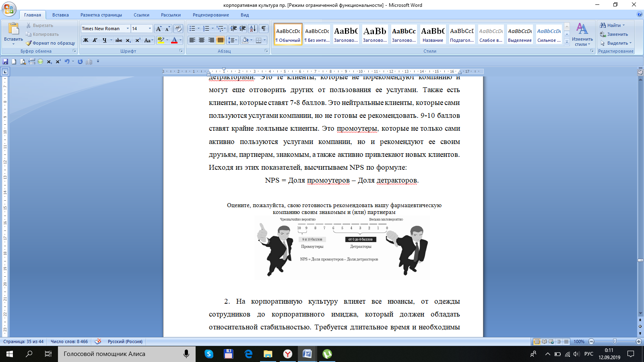644x362 pixels.
Task: Start a numbered list
Action: [206, 29]
